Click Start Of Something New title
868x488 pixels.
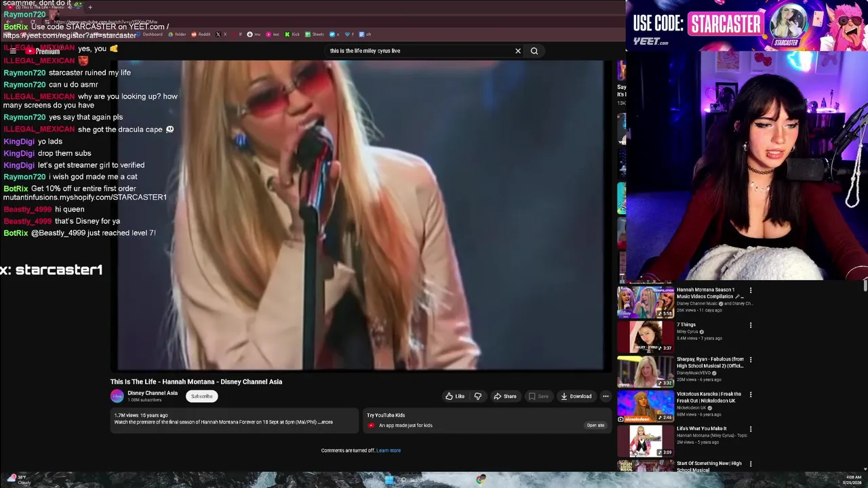coord(709,466)
